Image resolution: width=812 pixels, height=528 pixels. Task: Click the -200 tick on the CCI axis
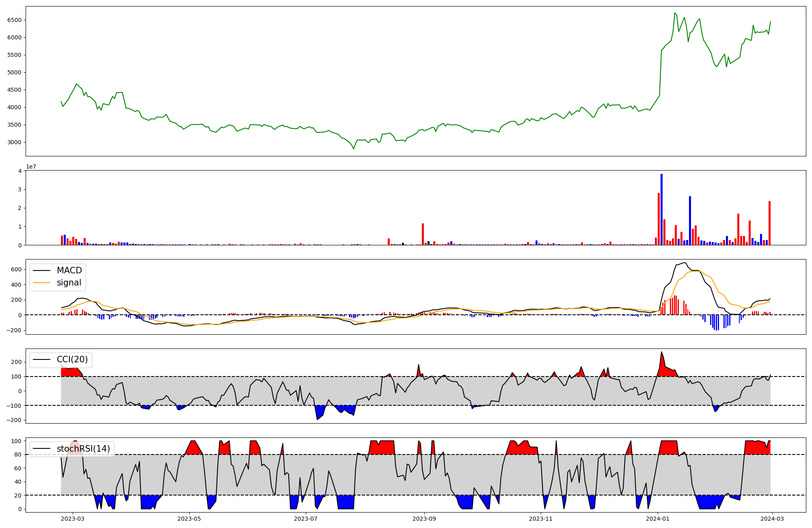pos(14,420)
